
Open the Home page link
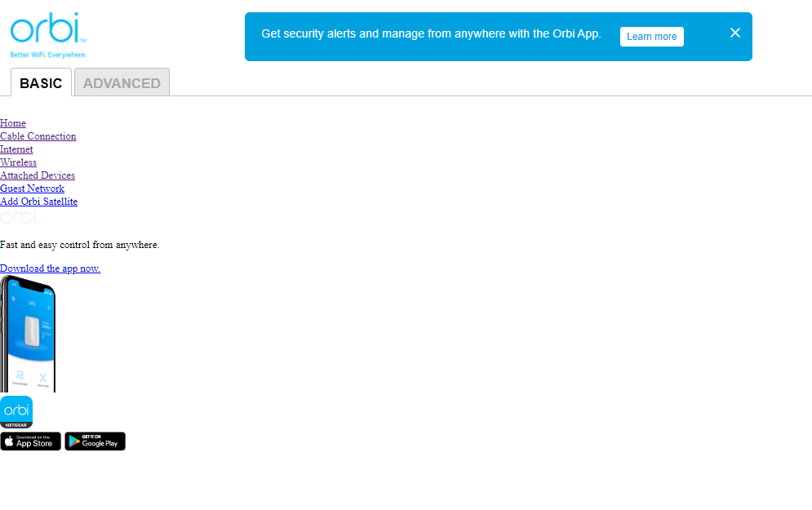13,123
